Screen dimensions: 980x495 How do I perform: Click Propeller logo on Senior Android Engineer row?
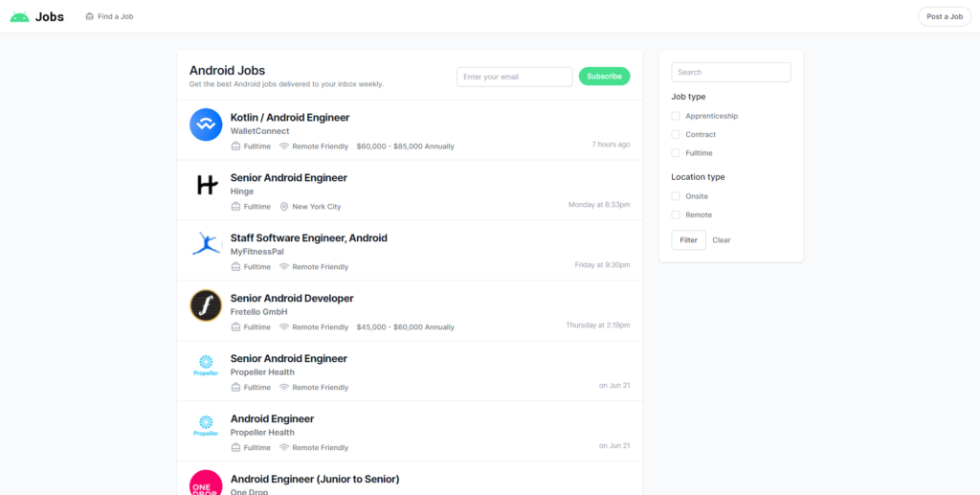tap(206, 366)
